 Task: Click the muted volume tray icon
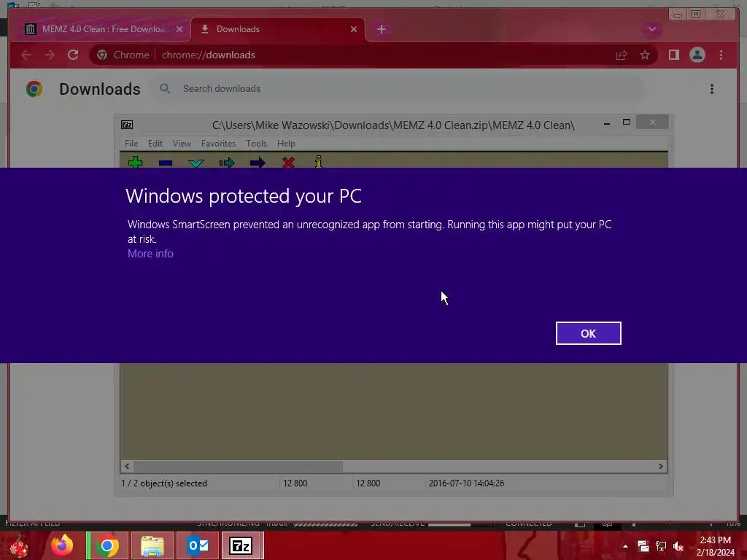pyautogui.click(x=678, y=546)
